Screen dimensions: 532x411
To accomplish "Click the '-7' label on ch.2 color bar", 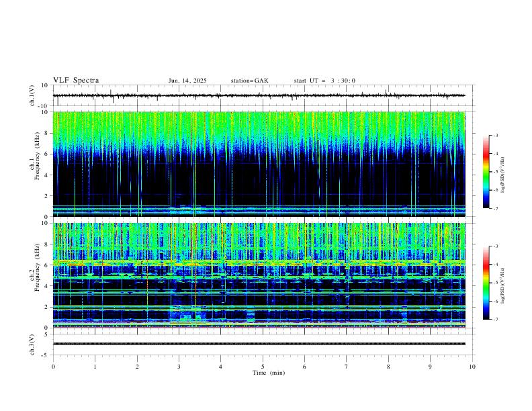I will pos(496,319).
